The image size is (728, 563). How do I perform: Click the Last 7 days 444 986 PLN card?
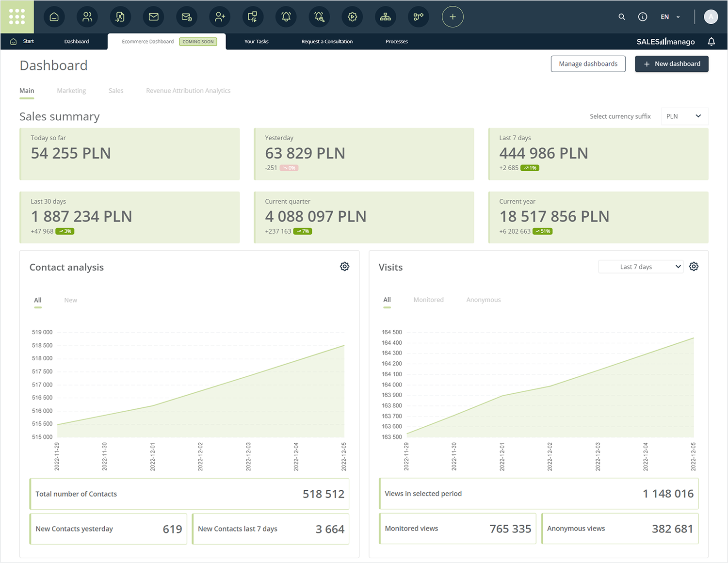(598, 154)
